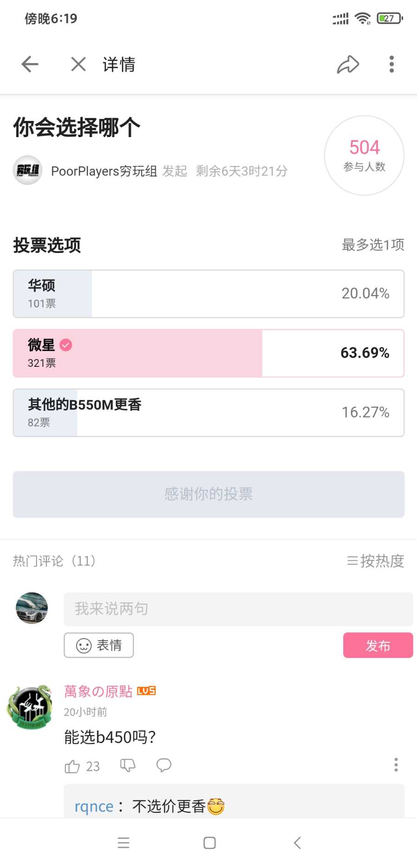Open rqnce user profile link
This screenshot has width=417, height=868.
(x=94, y=806)
